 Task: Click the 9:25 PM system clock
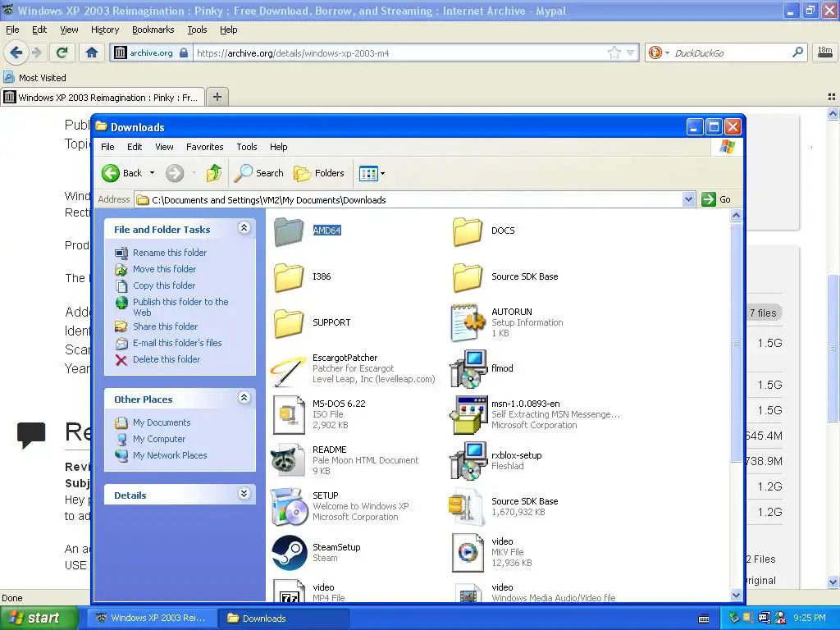[x=809, y=618]
